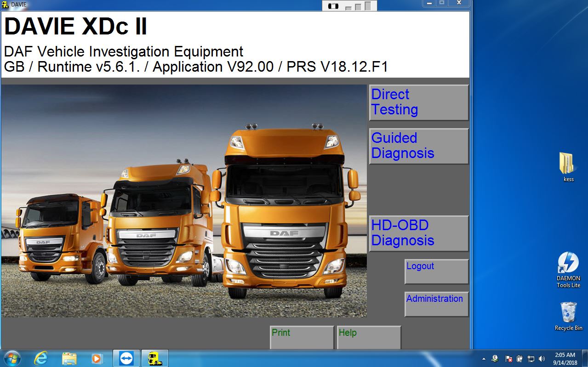Click the signal strength bars indicator
Image resolution: width=588 pixels, height=367 pixels.
pos(359,6)
